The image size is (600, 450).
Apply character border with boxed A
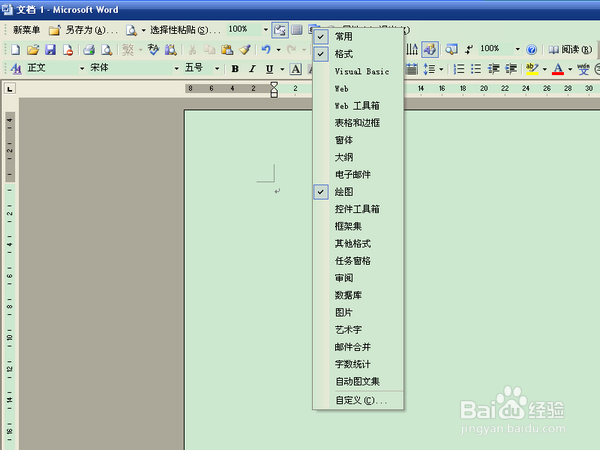pyautogui.click(x=295, y=69)
